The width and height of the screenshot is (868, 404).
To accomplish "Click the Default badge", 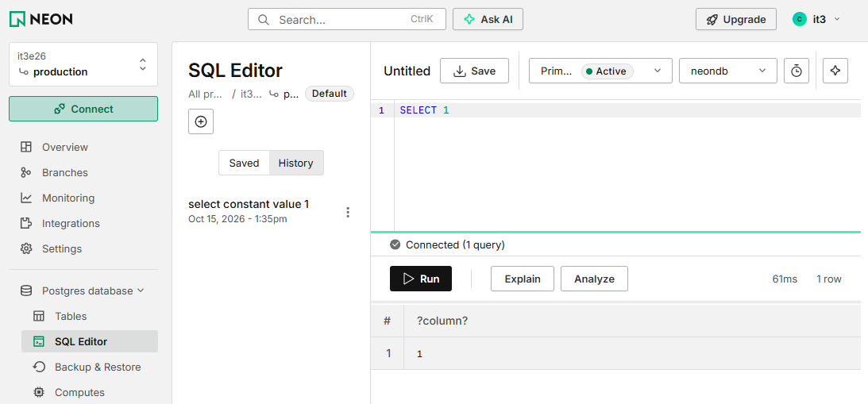I will coord(330,94).
